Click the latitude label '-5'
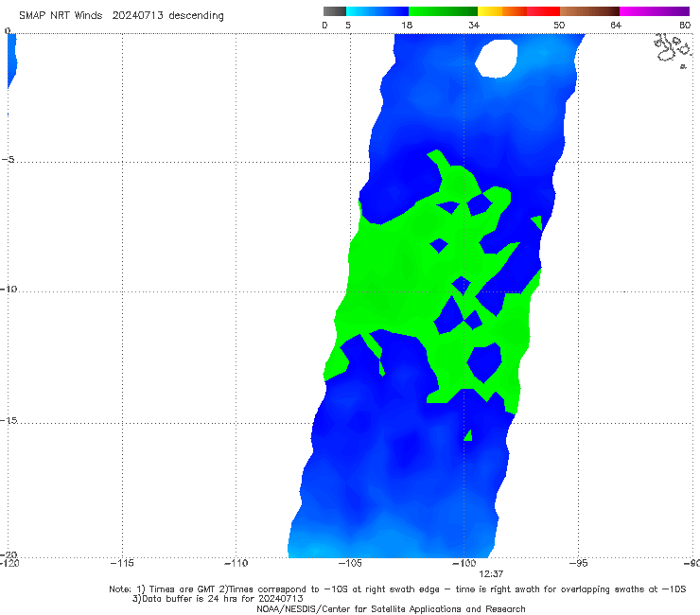Image resolution: width=700 pixels, height=615 pixels. pyautogui.click(x=9, y=160)
